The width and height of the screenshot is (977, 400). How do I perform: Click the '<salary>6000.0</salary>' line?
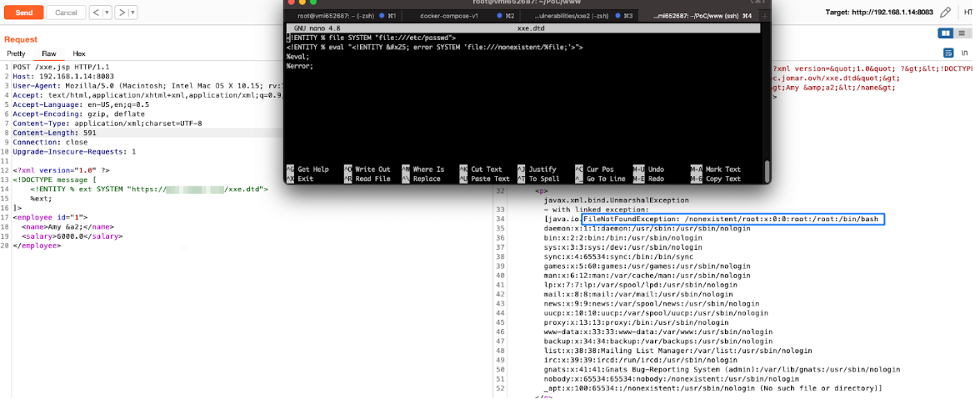(x=72, y=237)
